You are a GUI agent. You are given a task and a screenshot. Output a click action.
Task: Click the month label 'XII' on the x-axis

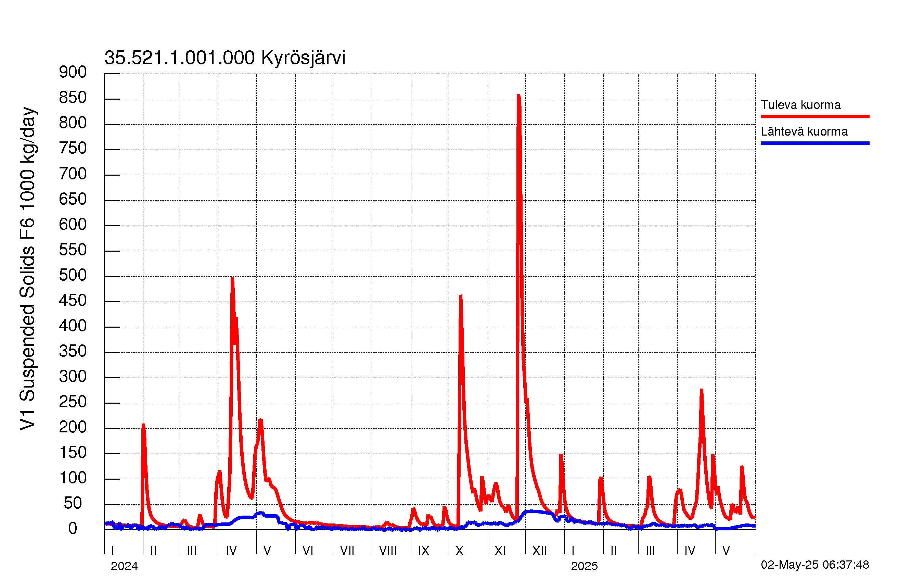click(539, 551)
